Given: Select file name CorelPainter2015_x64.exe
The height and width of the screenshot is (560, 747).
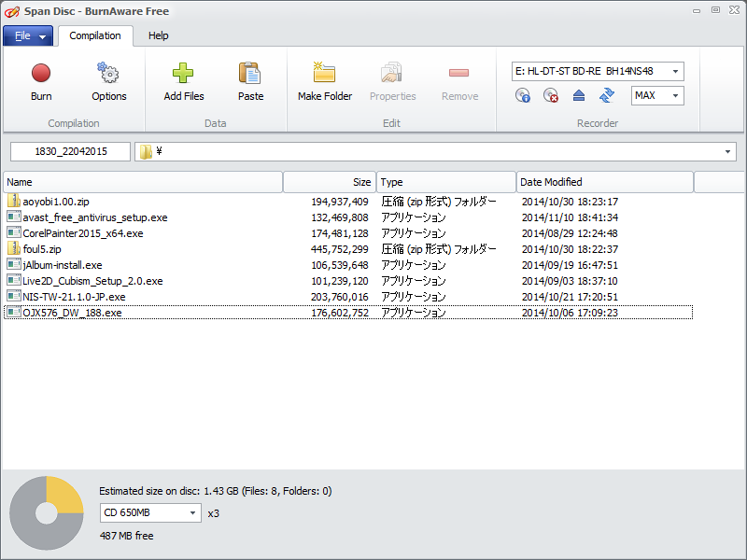Looking at the screenshot, I should click(x=83, y=233).
